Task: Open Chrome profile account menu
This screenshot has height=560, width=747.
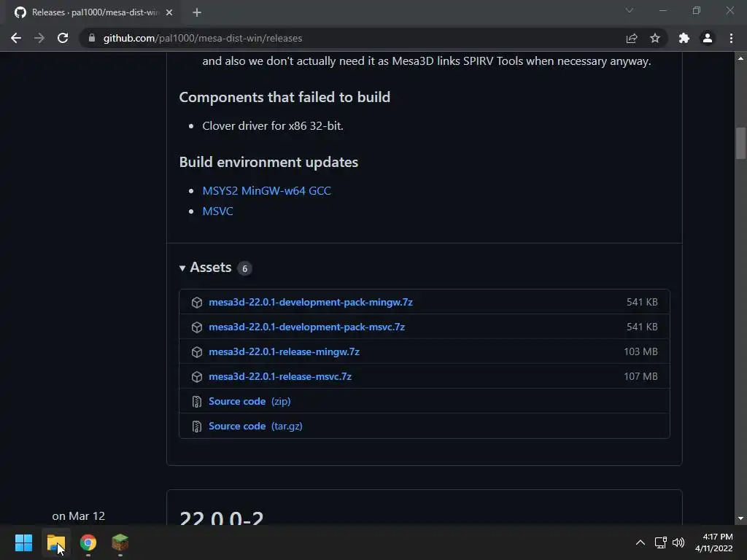Action: 708,38
